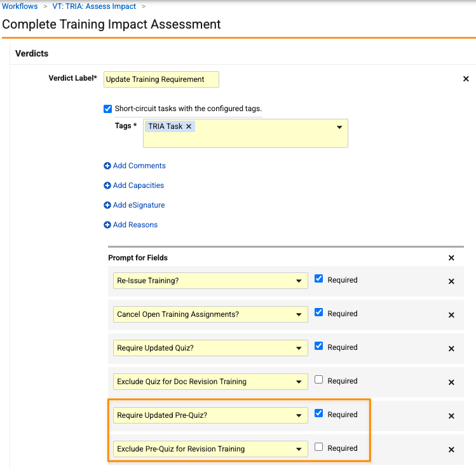This screenshot has width=476, height=468.
Task: Open Cancel Open Training Assignments? dropdown
Action: [299, 314]
